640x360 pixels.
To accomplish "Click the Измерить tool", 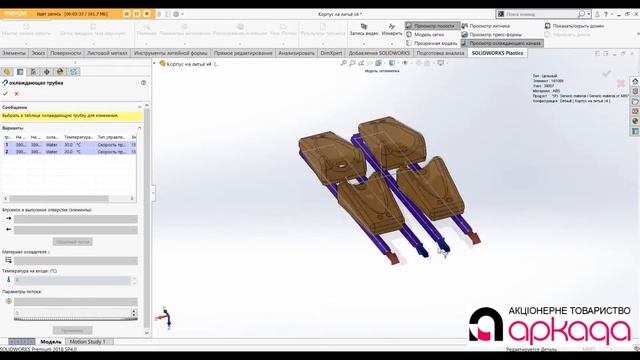I will 392,29.
